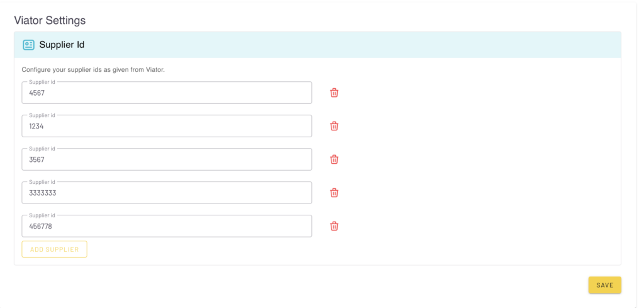Click into the 1234 supplier id field
This screenshot has width=644, height=308.
pos(167,127)
